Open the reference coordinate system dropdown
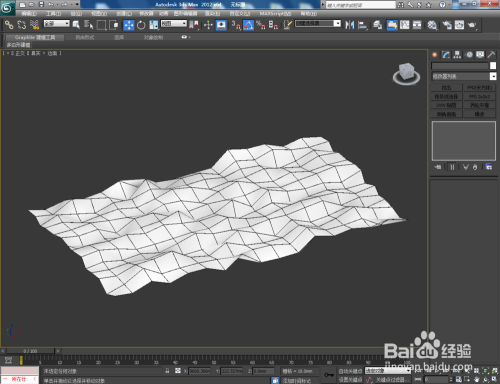 click(x=174, y=24)
